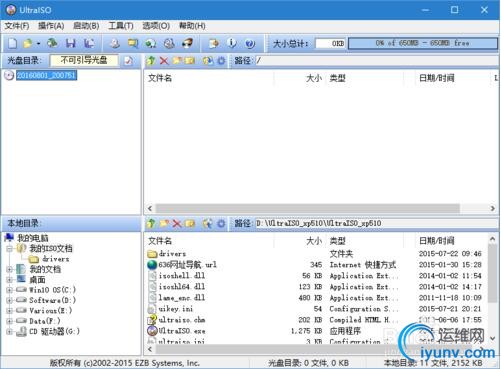Open the 文件(F) menu
501x369 pixels.
(x=17, y=26)
